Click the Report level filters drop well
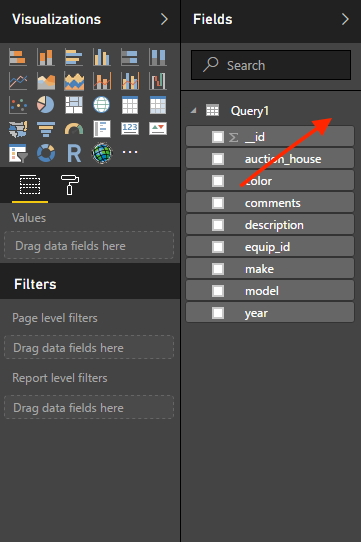This screenshot has width=361, height=542. [89, 407]
